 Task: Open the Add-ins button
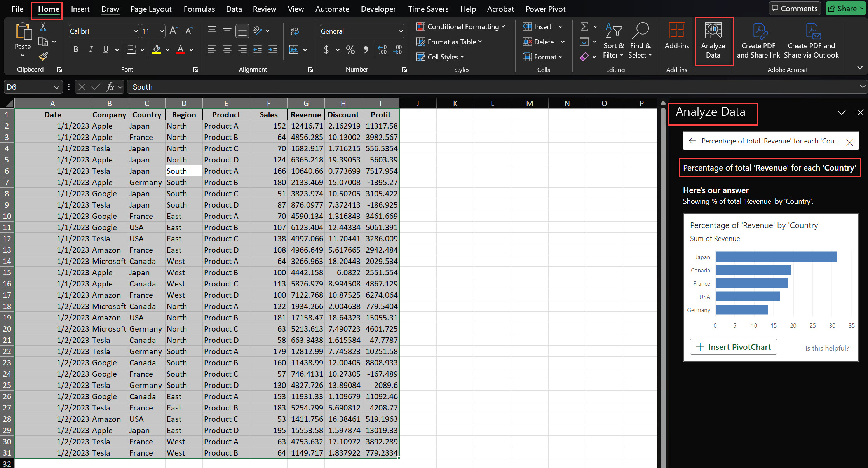click(677, 36)
